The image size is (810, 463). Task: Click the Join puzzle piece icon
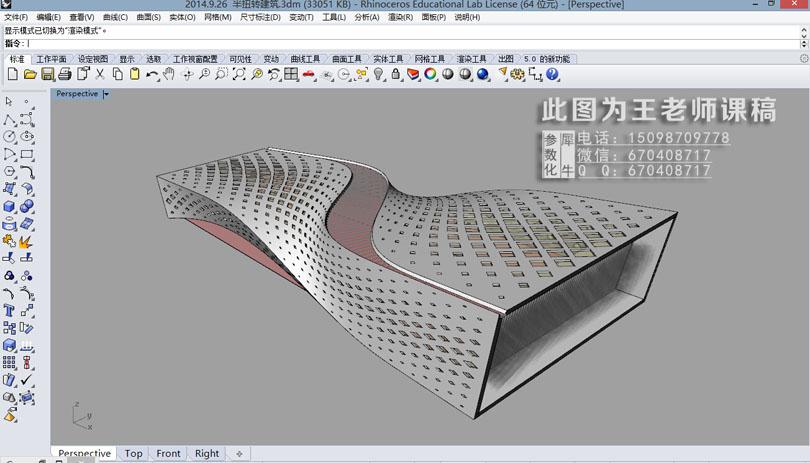tap(9, 241)
